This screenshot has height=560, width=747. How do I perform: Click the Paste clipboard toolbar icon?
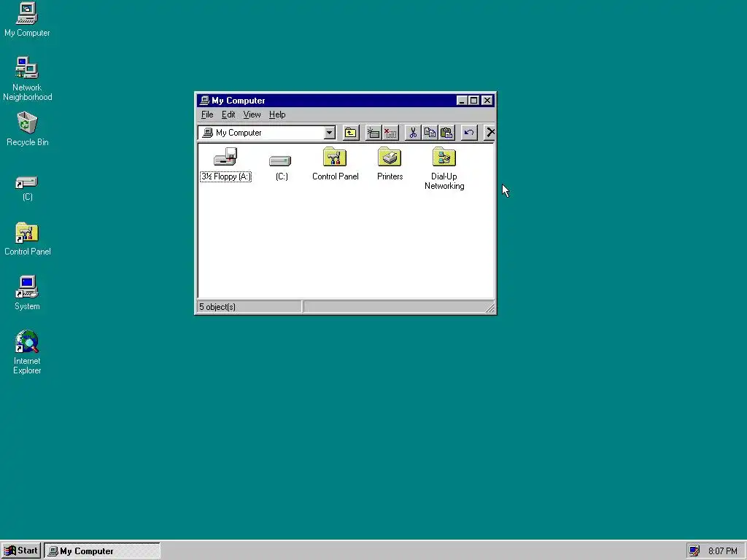pos(447,133)
